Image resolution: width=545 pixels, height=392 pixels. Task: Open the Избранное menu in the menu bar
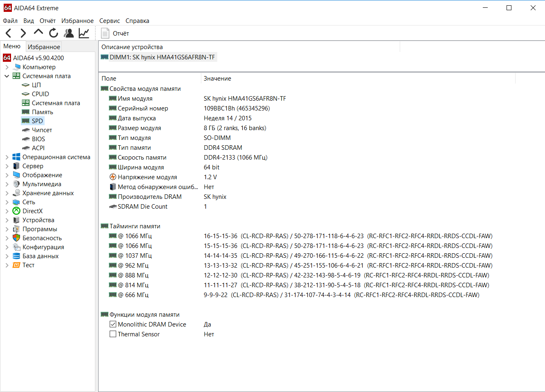point(77,21)
